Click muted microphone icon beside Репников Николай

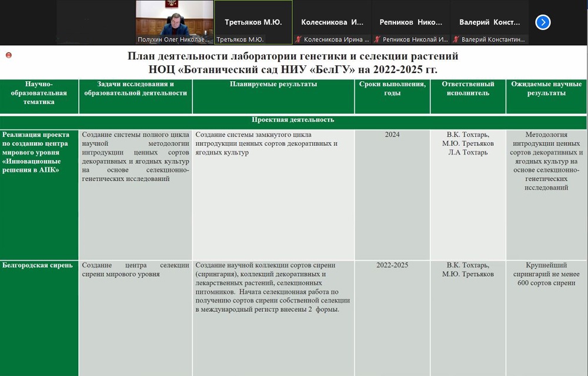[377, 40]
